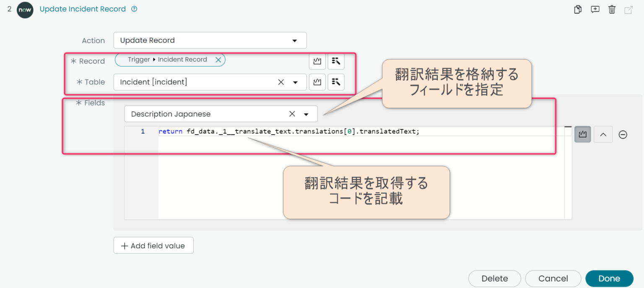Duplicate the Update Incident Record action

(577, 9)
